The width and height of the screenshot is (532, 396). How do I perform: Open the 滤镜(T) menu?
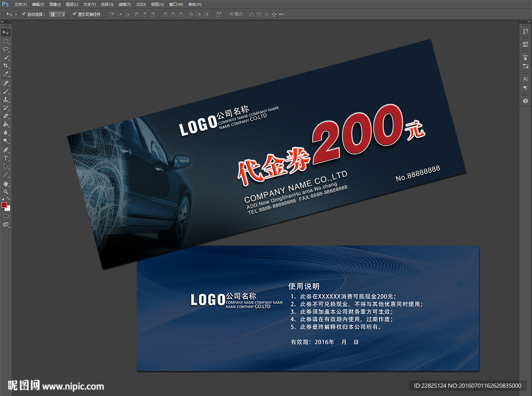pyautogui.click(x=125, y=4)
